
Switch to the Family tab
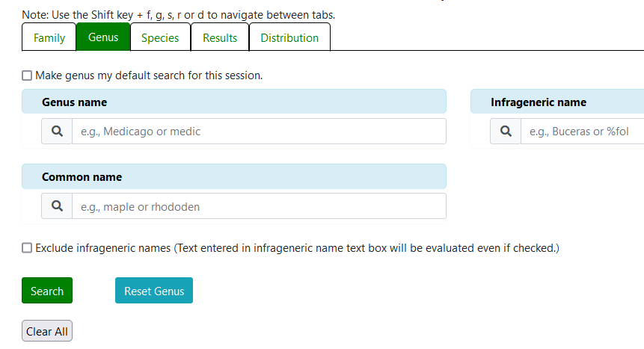point(49,38)
